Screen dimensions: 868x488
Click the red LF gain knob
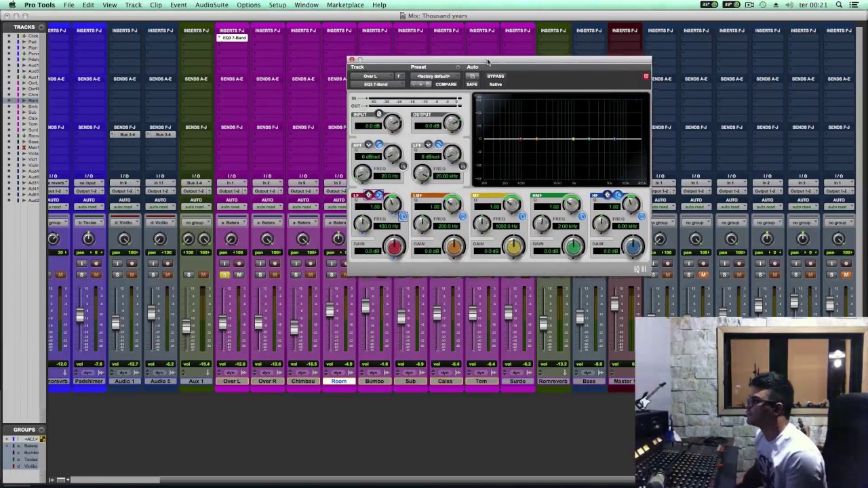point(395,247)
